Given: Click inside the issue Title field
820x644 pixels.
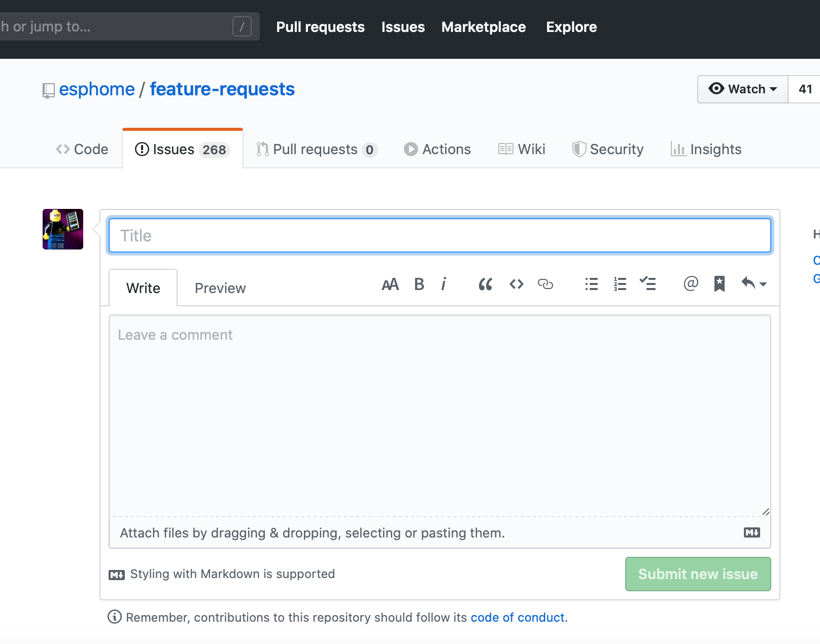Looking at the screenshot, I should tap(439, 235).
